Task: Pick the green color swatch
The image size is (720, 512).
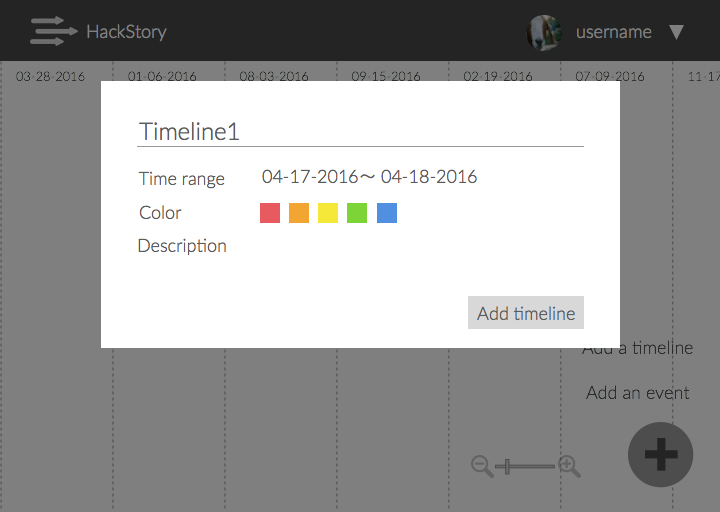Action: pos(357,213)
